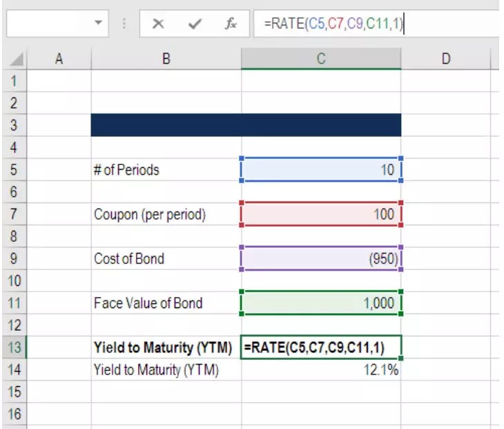
Task: Click cell C13 with the RATE formula
Action: pyautogui.click(x=321, y=347)
